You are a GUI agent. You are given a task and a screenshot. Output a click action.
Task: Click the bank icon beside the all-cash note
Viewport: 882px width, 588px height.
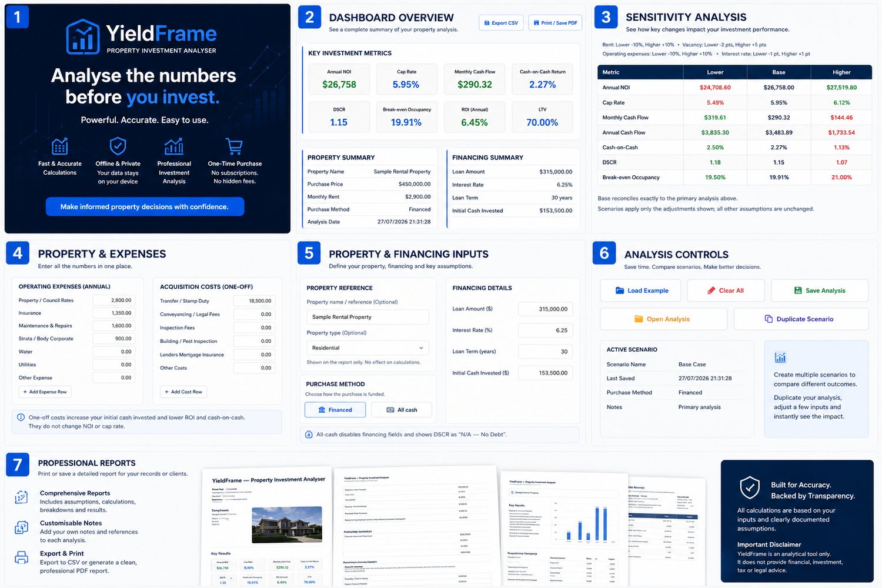tap(309, 435)
